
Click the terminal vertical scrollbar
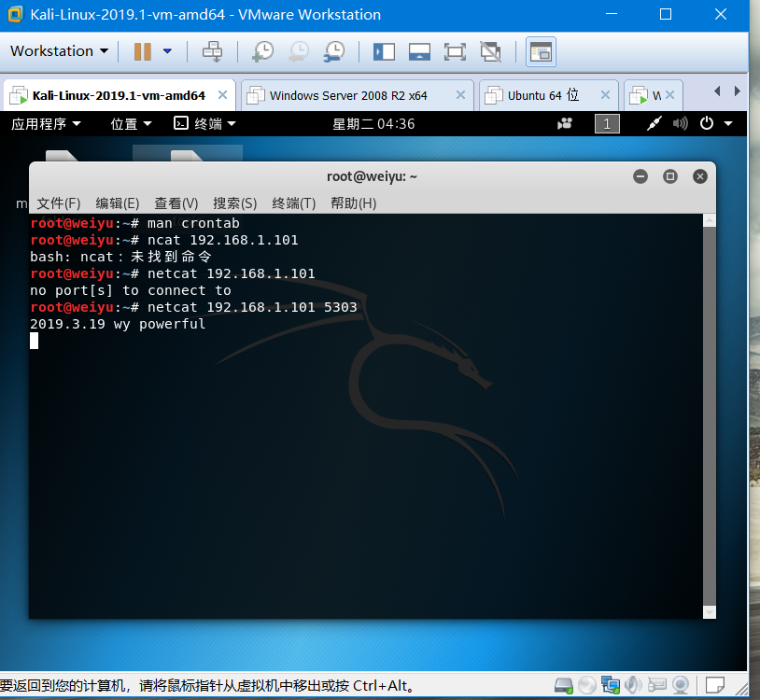tap(709, 416)
